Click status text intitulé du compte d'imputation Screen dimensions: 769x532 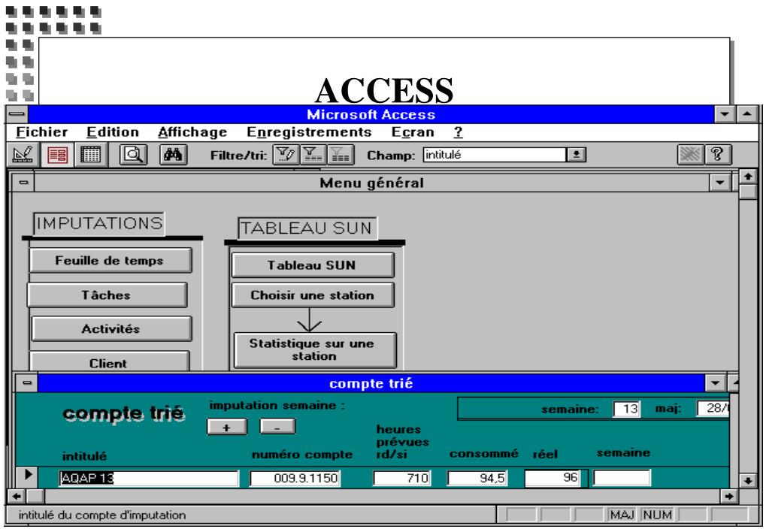point(102,515)
